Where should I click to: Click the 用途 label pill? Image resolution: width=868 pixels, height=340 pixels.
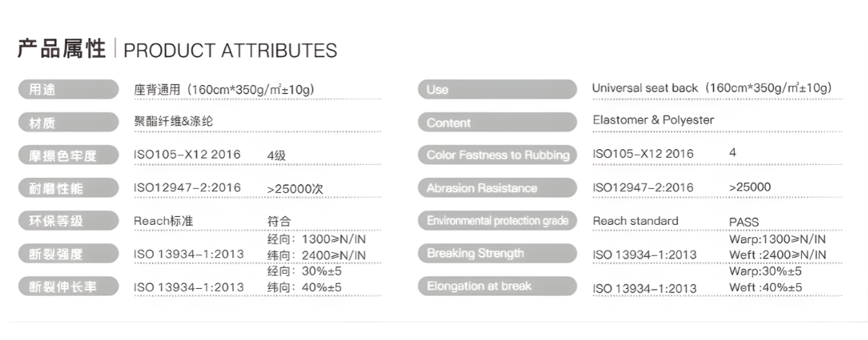click(x=68, y=89)
